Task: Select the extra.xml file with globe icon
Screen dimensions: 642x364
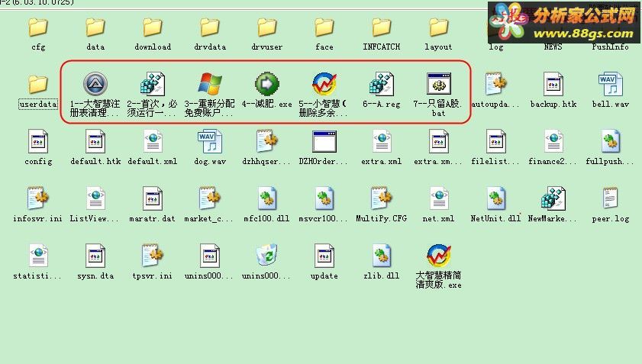Action: point(382,142)
